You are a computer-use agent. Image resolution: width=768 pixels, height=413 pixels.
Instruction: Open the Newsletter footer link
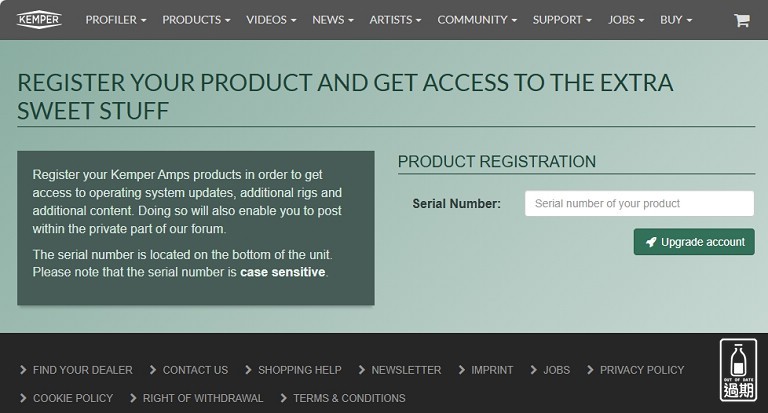tap(406, 370)
